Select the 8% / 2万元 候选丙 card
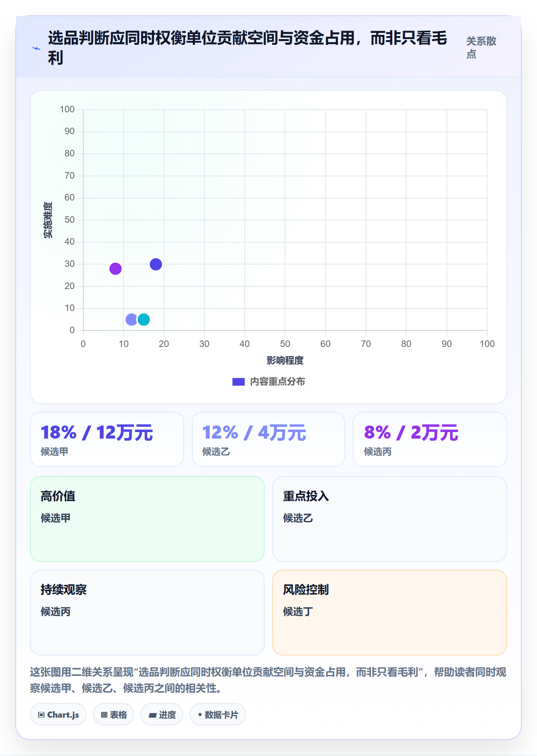 pos(430,439)
